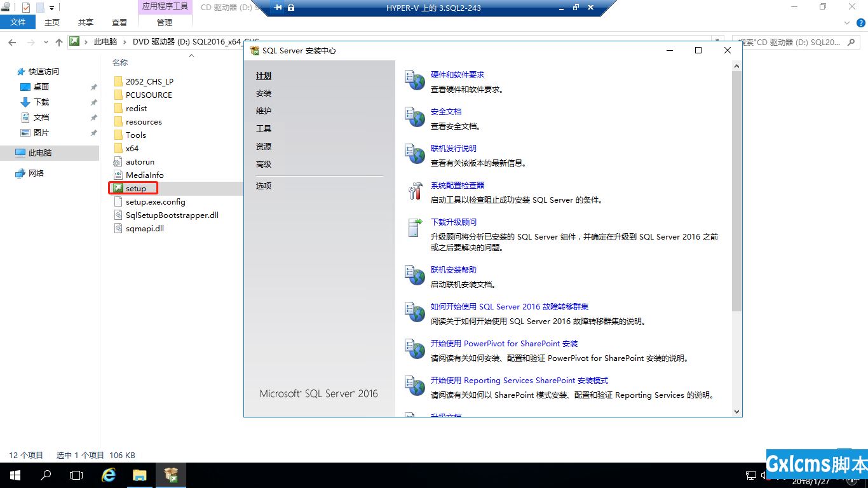Switch to SQL Server setup taskbar icon
The width and height of the screenshot is (868, 488).
point(170,475)
